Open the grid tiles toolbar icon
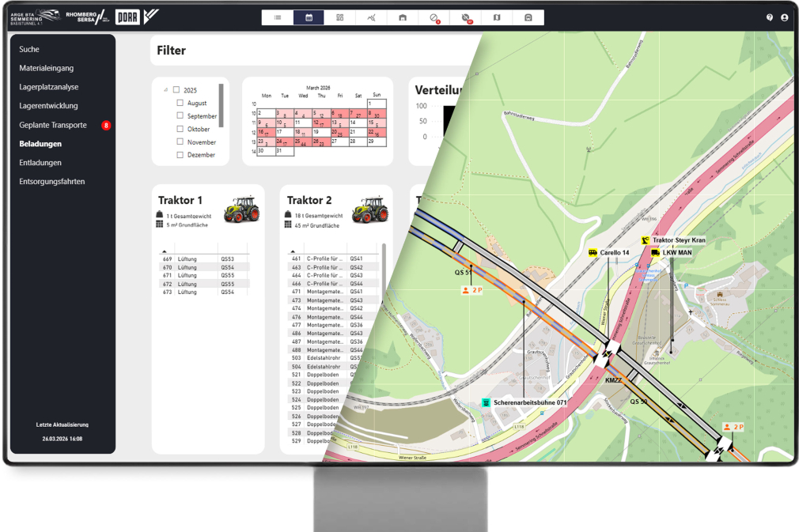 click(340, 18)
